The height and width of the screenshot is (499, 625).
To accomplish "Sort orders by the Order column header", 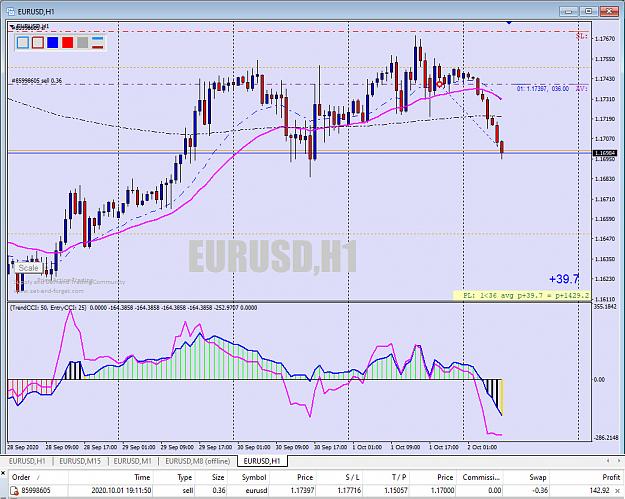I will click(x=38, y=477).
